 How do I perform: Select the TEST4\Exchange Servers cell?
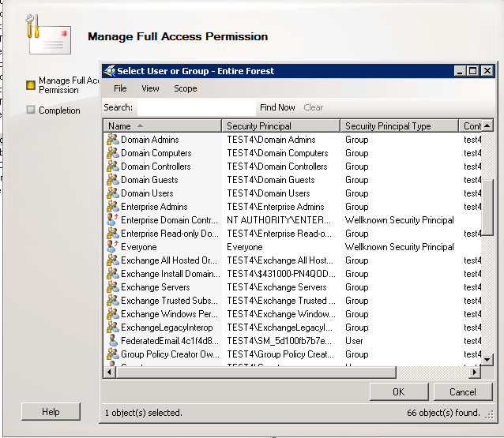coord(276,287)
